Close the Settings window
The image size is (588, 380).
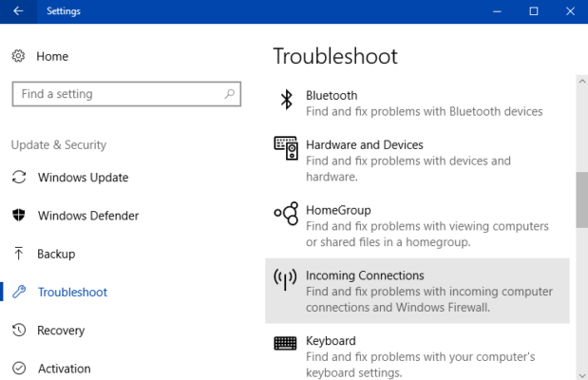tap(570, 11)
